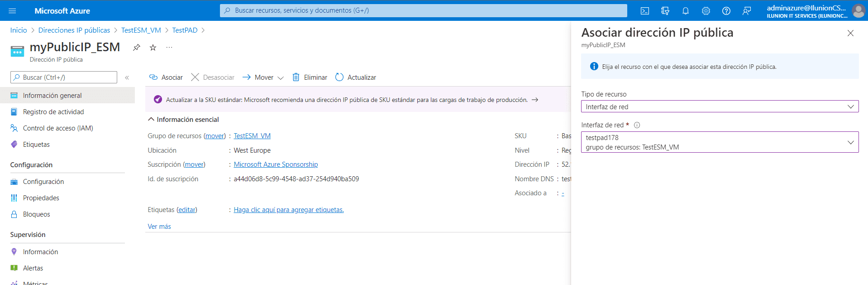Go to Inicio breadcrumb
Screen dimensions: 868x285
click(19, 30)
